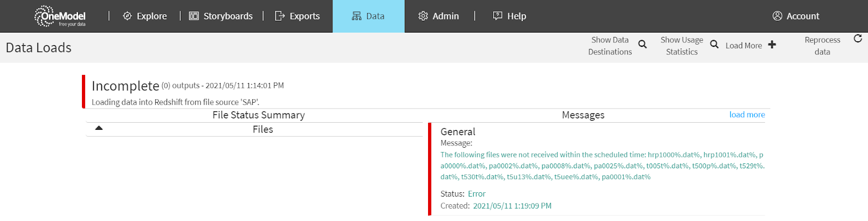
Task: Open the Storyboards menu
Action: 228,16
